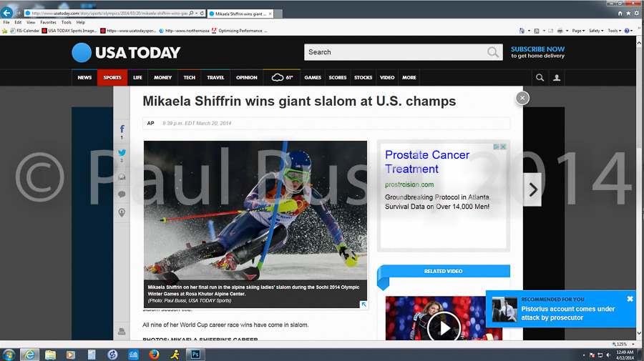This screenshot has height=361, width=644.
Task: Open the comments speech bubble icon
Action: [x=122, y=194]
